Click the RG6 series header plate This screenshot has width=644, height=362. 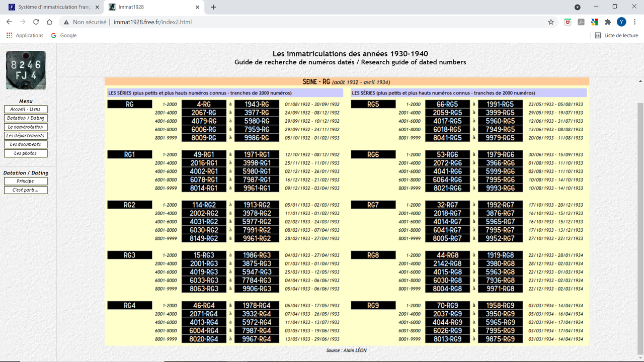click(373, 154)
